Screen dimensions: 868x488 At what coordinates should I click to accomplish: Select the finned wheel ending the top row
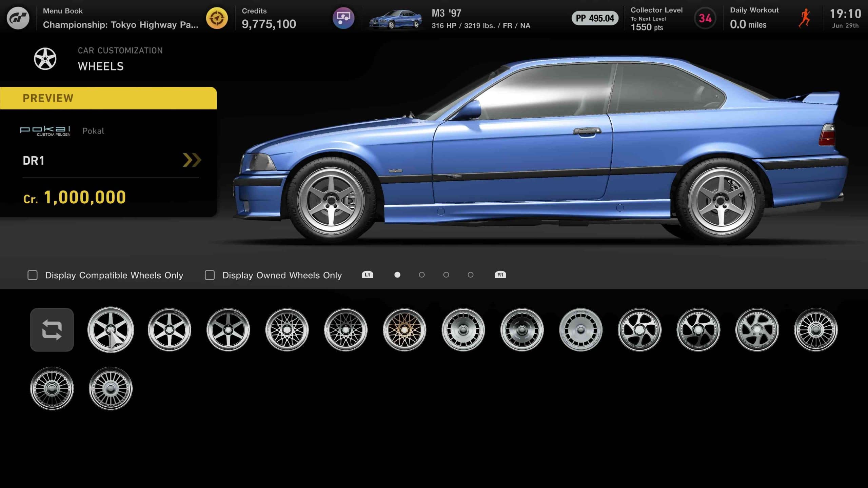[816, 330]
